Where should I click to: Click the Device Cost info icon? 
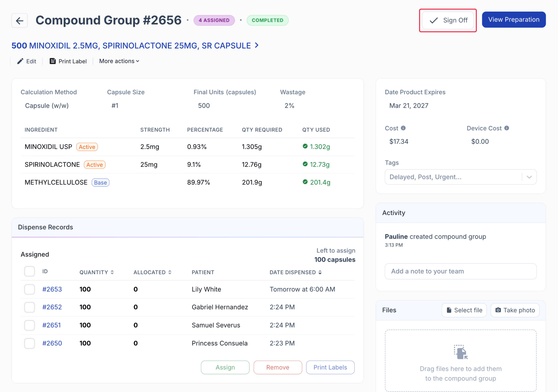click(507, 128)
